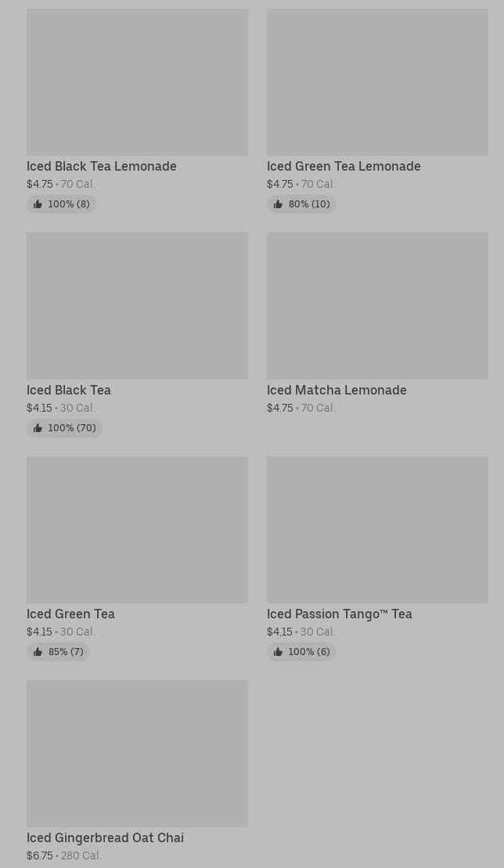Click thumbs-up icon under Iced Passion Tango Tea
Viewport: 504px width, 868px height.
(x=278, y=652)
